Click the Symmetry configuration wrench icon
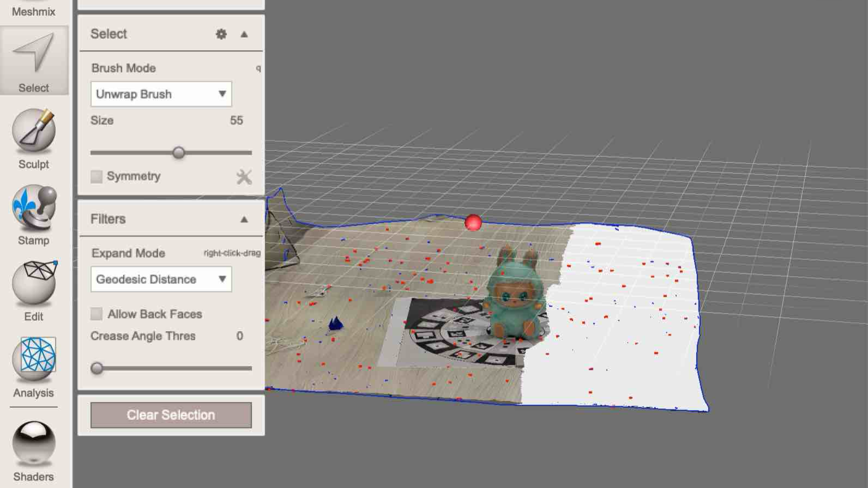 pyautogui.click(x=243, y=176)
